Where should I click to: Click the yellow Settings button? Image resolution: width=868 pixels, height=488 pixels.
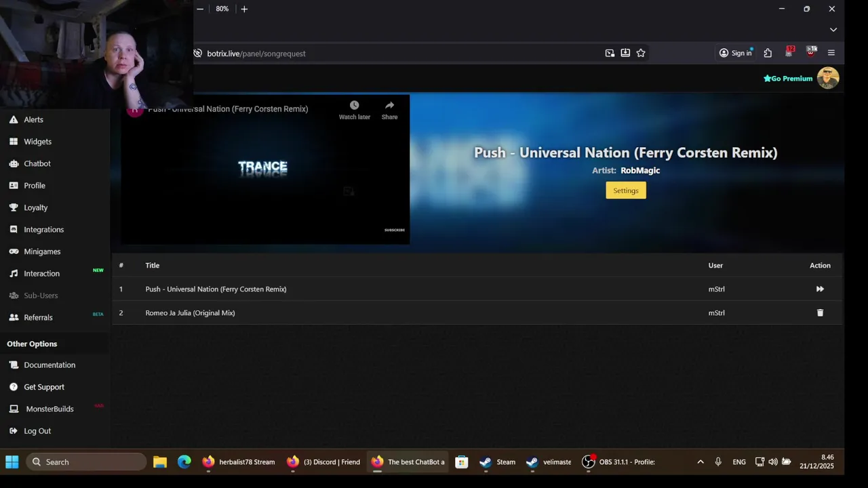click(x=626, y=190)
